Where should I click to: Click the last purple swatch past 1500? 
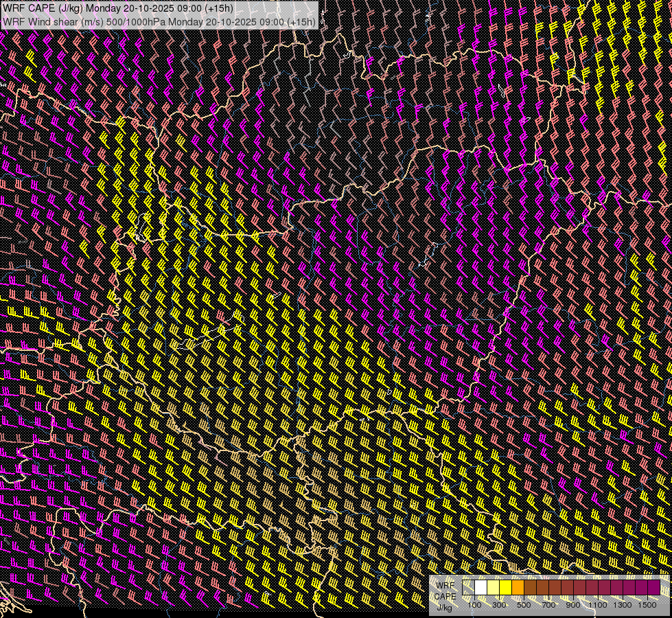pos(654,587)
